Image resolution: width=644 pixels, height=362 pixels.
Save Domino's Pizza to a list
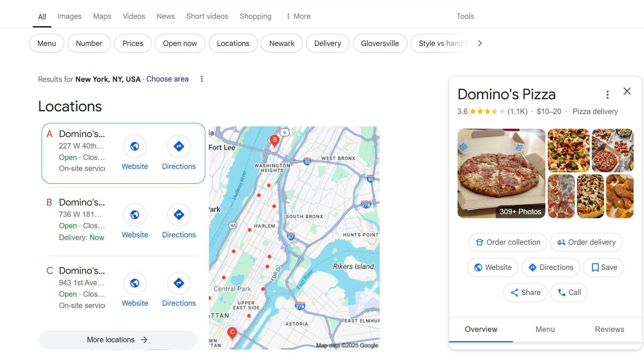[x=603, y=267]
